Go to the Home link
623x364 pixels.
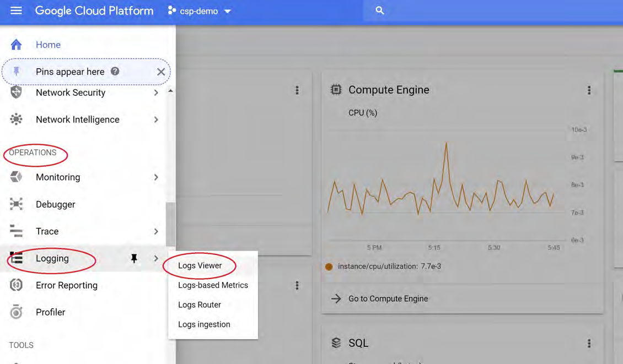(x=48, y=45)
